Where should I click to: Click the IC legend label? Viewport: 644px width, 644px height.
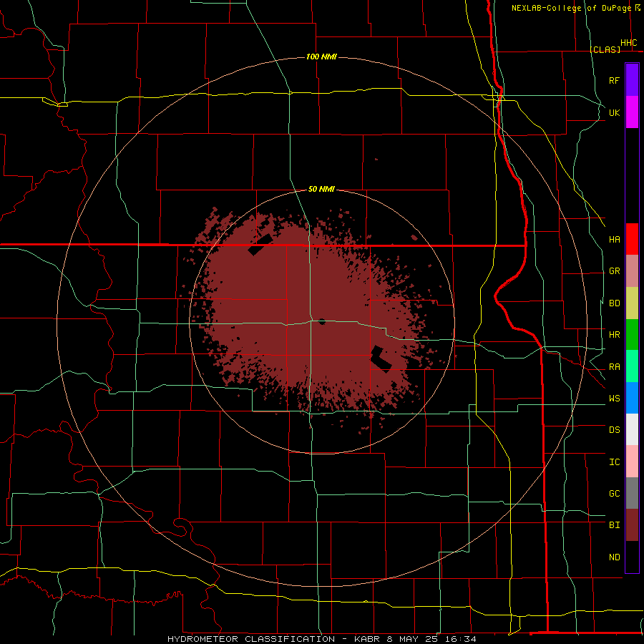point(614,462)
